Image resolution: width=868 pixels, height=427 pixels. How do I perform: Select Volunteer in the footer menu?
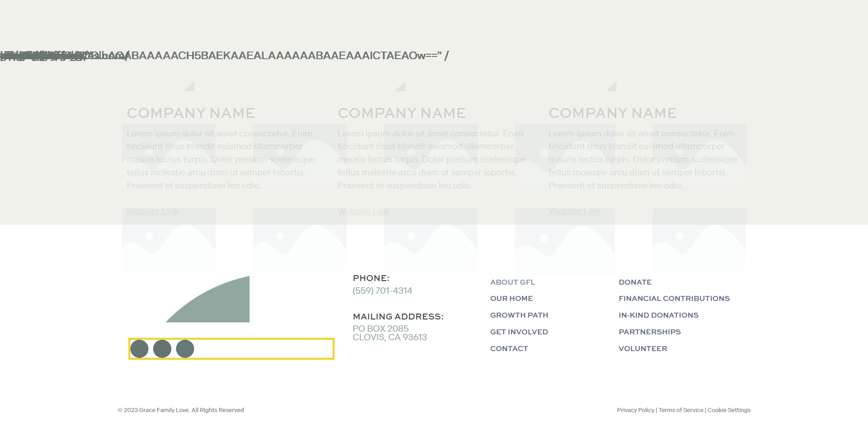pos(643,348)
